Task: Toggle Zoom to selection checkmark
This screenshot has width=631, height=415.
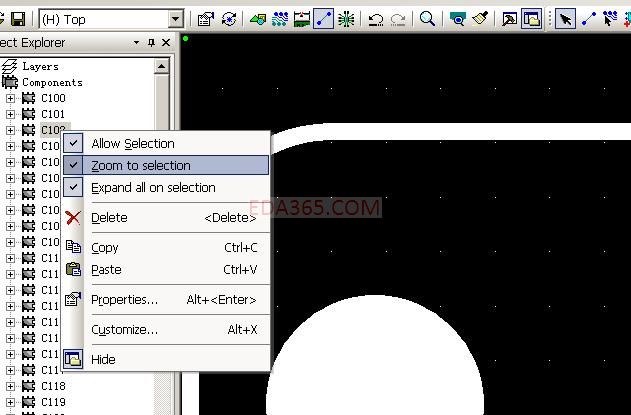Action: [x=73, y=165]
